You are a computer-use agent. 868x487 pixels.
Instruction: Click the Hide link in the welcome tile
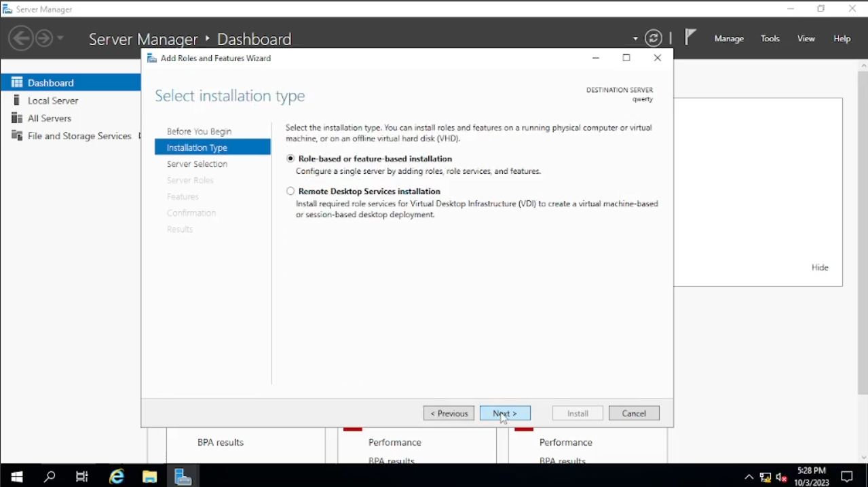(820, 268)
